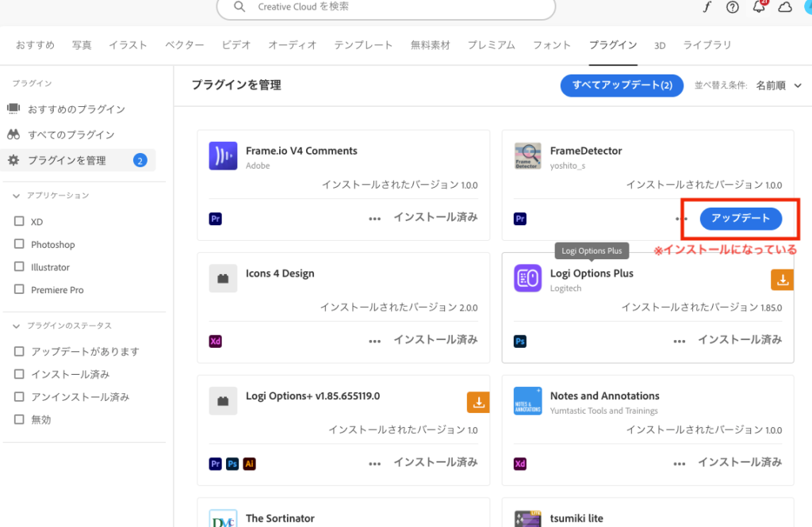Switch to the テンプレート tab

click(x=363, y=45)
